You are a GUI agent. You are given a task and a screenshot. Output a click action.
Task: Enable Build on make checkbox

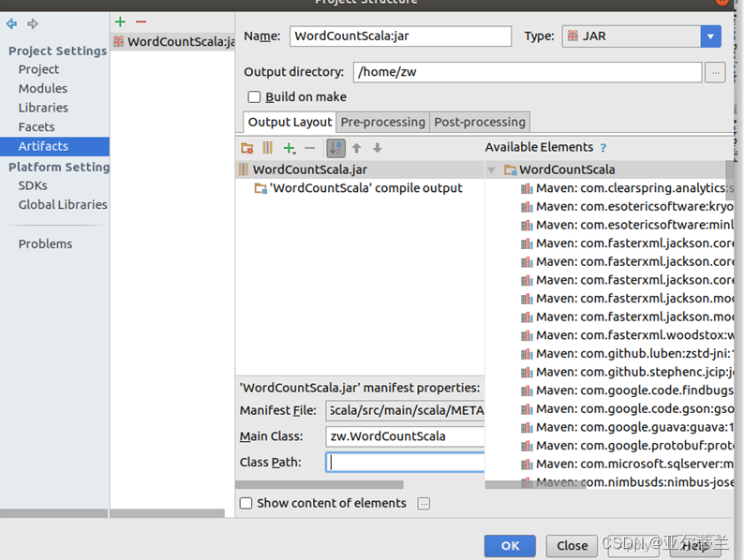point(254,97)
